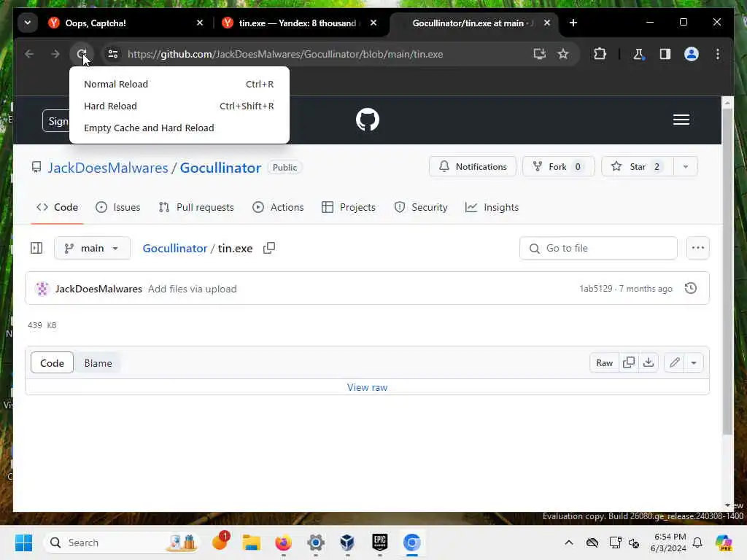Fork the repository
Image resolution: width=747 pixels, height=560 pixels.
pos(558,167)
